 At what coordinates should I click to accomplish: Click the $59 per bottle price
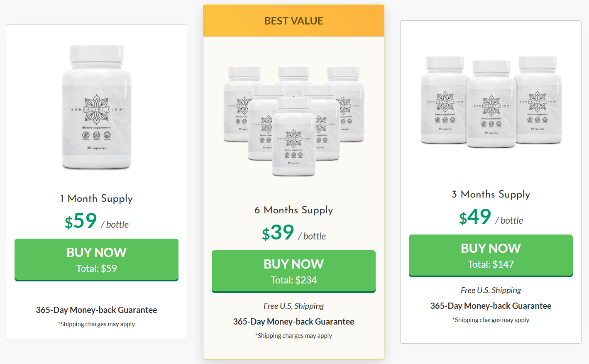96,222
